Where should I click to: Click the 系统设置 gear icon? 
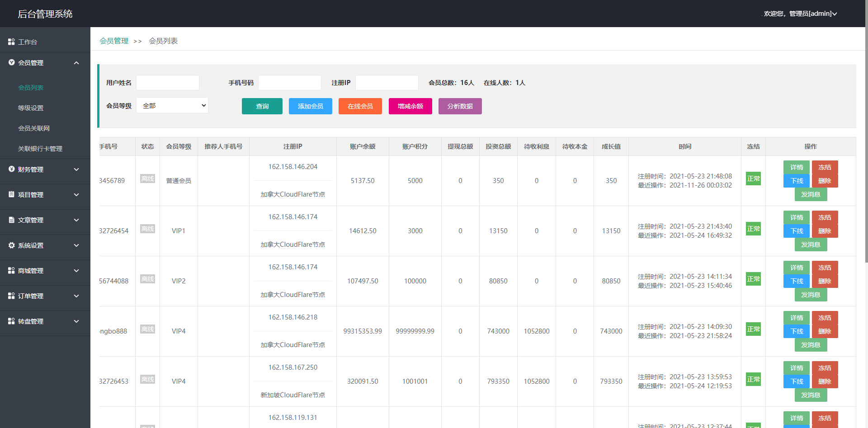12,245
